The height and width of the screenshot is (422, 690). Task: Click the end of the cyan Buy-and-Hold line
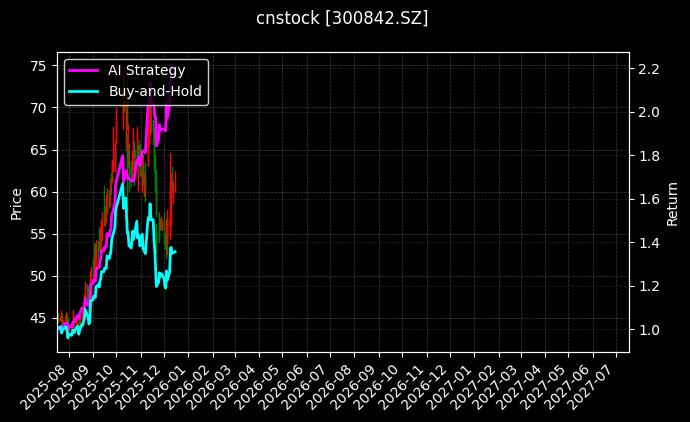(x=175, y=251)
